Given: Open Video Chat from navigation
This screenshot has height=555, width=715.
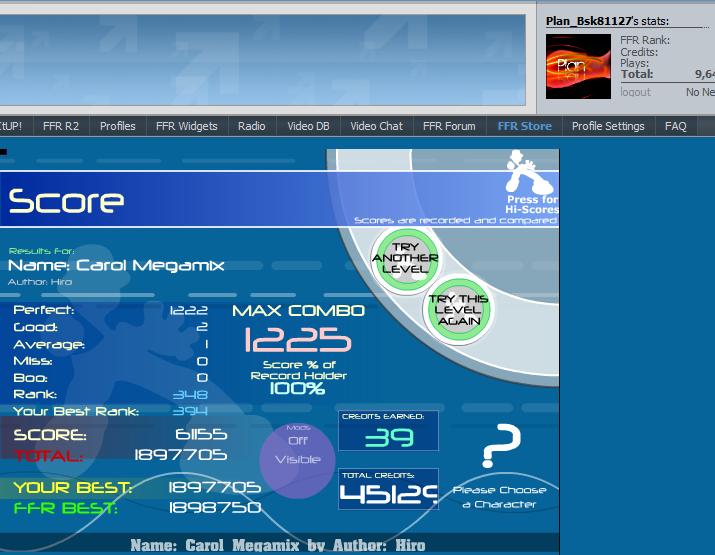Looking at the screenshot, I should [377, 126].
